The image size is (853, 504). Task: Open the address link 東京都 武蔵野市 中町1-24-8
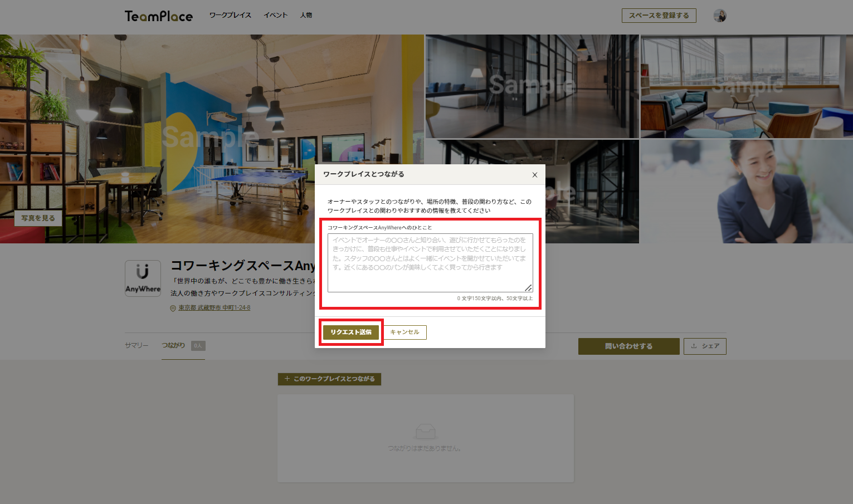(x=214, y=308)
